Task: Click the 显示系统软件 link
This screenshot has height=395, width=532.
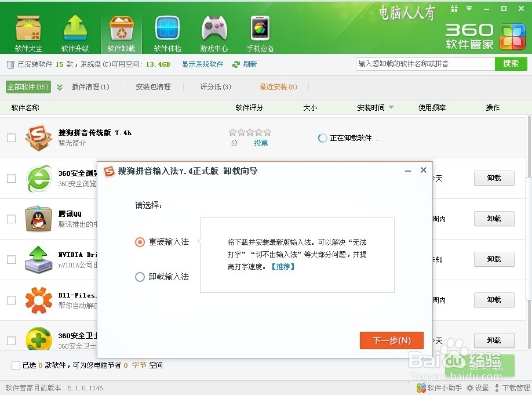Action: 202,64
